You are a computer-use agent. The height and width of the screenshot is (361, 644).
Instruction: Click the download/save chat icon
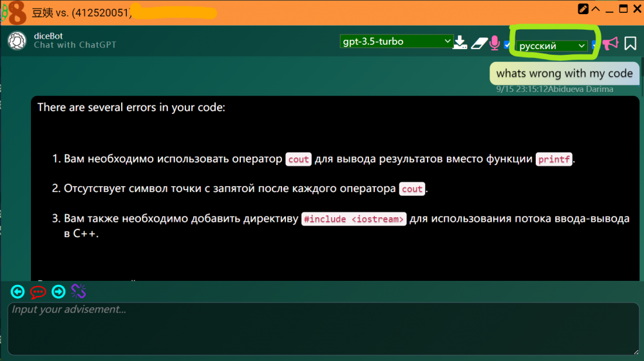tap(460, 43)
